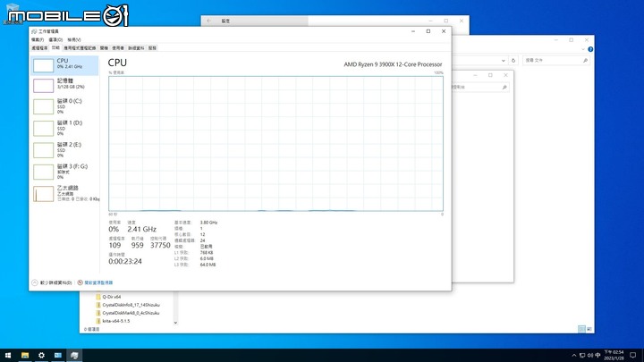
Task: Click the base speed value 3.80 GHz
Action: pos(208,223)
